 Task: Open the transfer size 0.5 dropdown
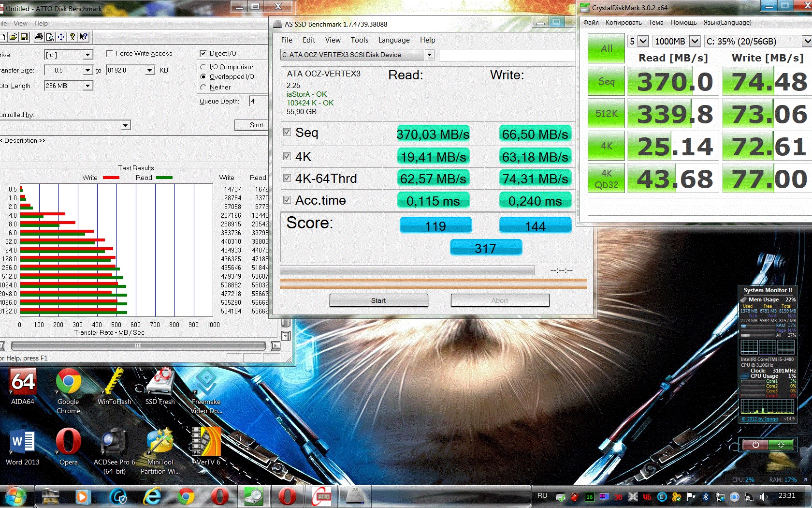coord(68,70)
